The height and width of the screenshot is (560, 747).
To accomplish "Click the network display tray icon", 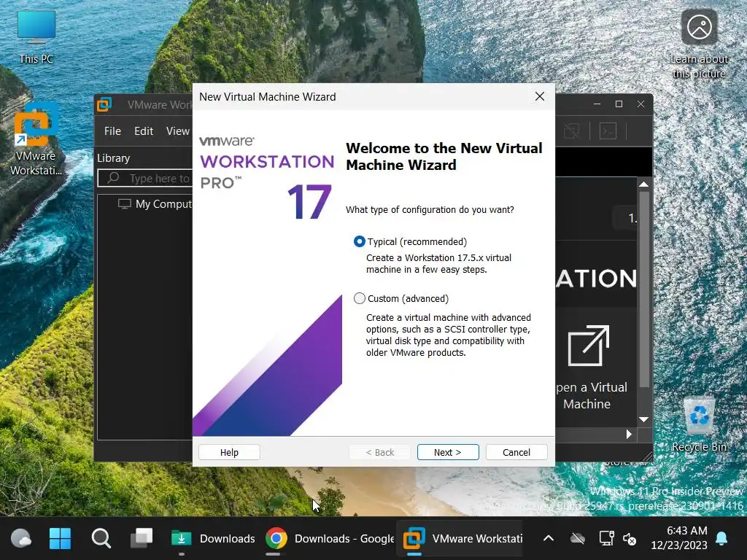I will coord(606,539).
